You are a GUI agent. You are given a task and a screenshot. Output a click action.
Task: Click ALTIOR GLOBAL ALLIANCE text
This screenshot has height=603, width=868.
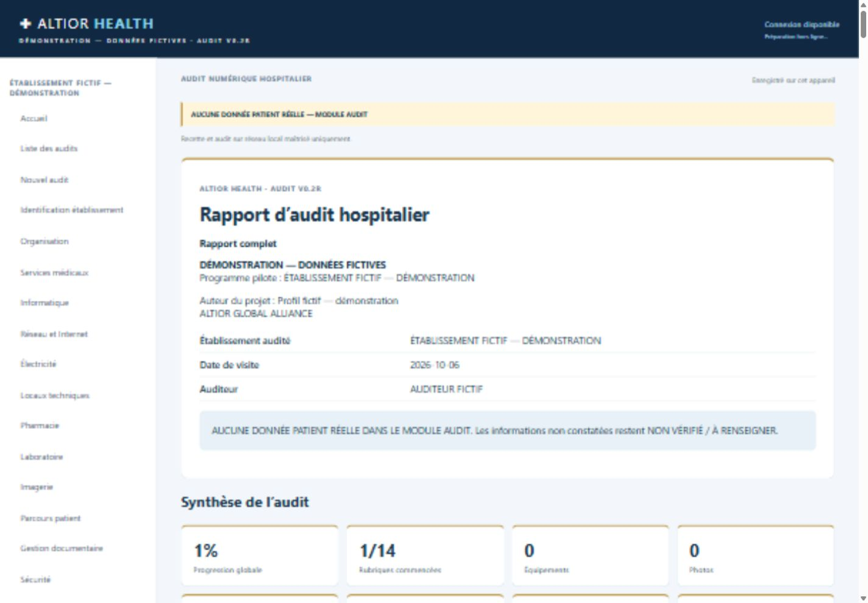(x=256, y=314)
